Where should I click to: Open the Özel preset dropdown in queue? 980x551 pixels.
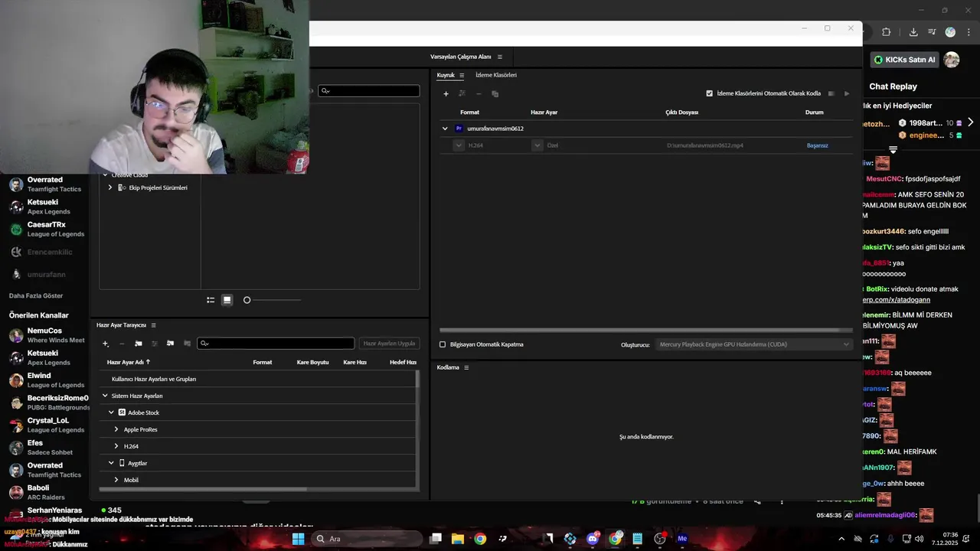click(x=537, y=145)
